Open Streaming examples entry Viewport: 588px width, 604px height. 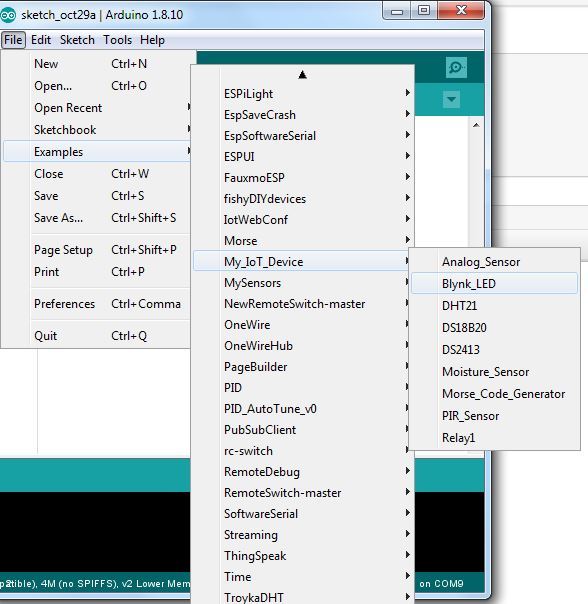pyautogui.click(x=302, y=535)
